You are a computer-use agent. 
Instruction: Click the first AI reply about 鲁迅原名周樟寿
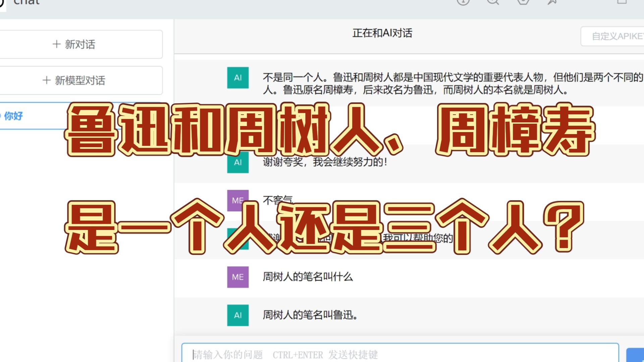tap(453, 84)
